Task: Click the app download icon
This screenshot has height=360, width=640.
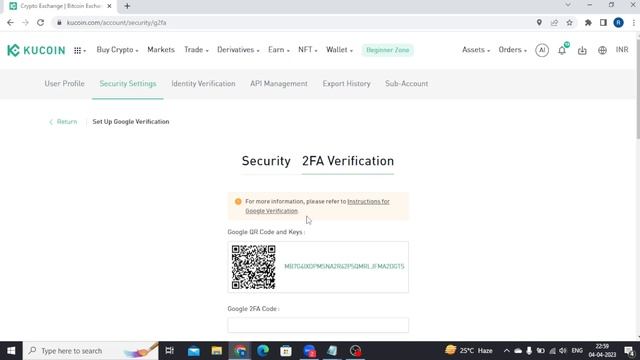Action: click(582, 51)
